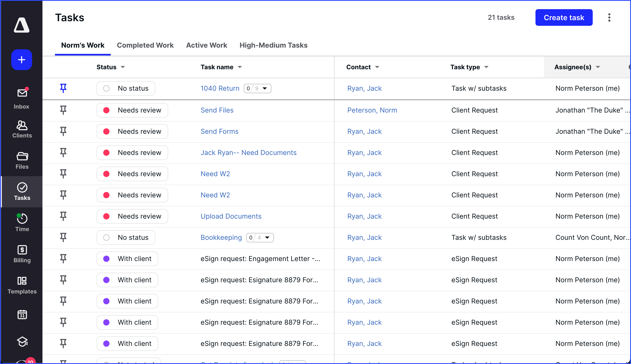Image resolution: width=631 pixels, height=364 pixels.
Task: Unpin the 1040 Return task
Action: pyautogui.click(x=63, y=88)
